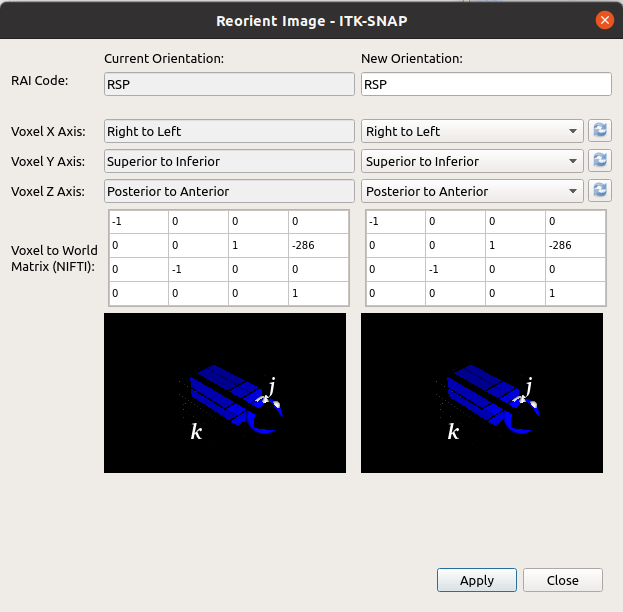623x612 pixels.
Task: Click the current orientation 3D preview
Action: [x=225, y=392]
